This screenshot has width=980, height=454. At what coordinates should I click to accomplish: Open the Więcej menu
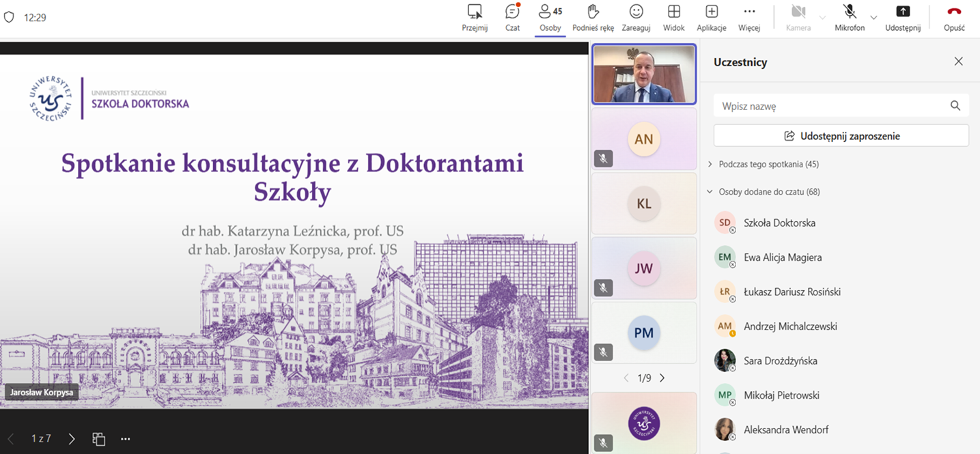coord(748,18)
